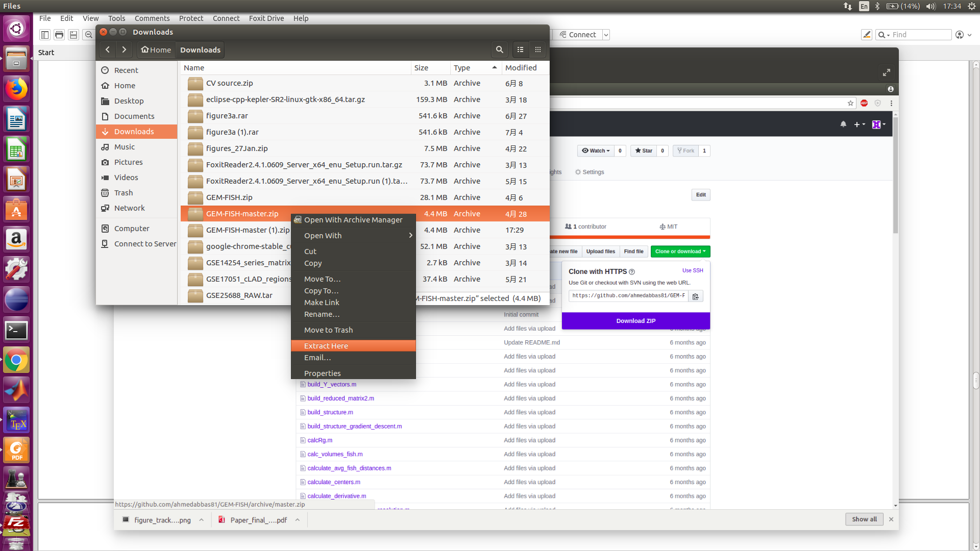Launch the Terminal from the dock

[x=16, y=330]
